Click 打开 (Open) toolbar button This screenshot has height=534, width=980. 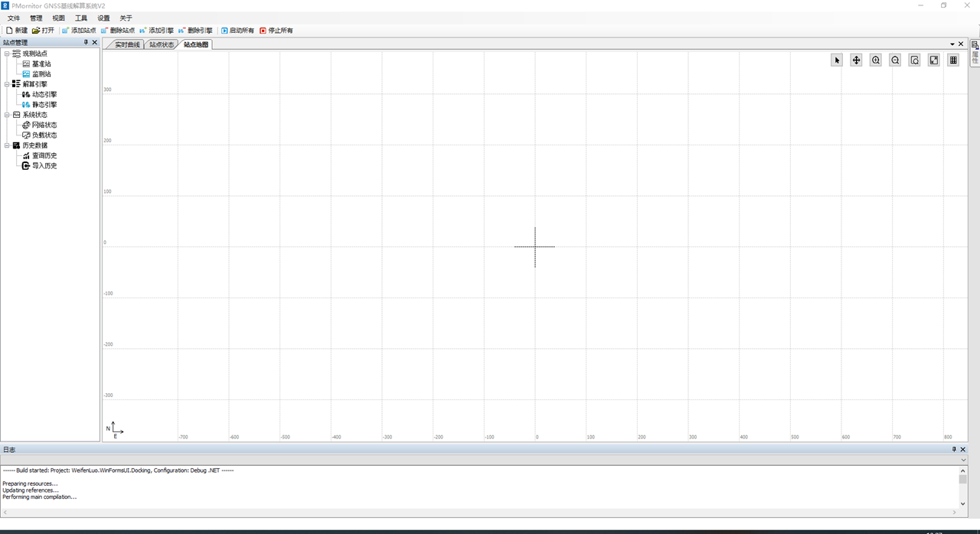[44, 31]
